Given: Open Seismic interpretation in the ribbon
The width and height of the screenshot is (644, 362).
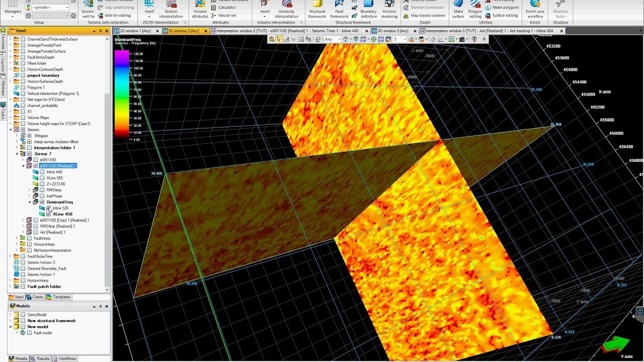Looking at the screenshot, I should 171,10.
